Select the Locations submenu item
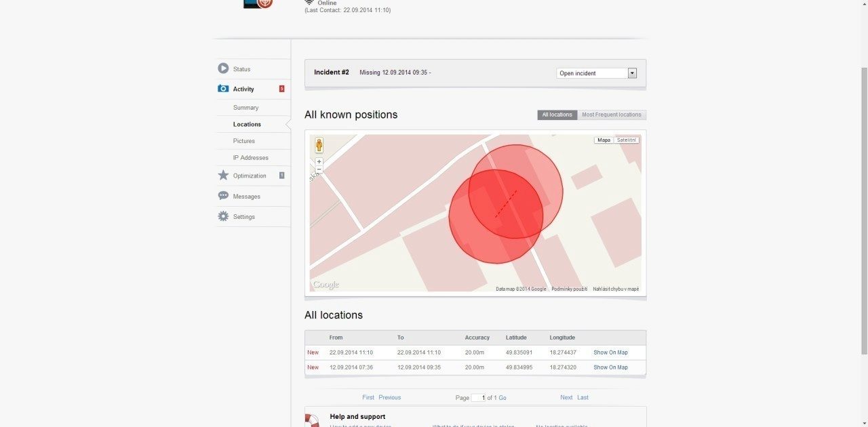The height and width of the screenshot is (427, 868). (247, 124)
